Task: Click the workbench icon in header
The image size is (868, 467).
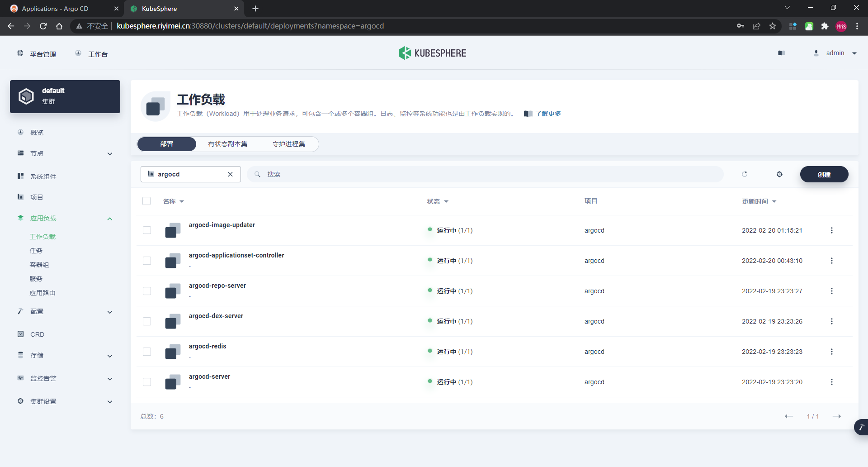Action: tap(78, 53)
